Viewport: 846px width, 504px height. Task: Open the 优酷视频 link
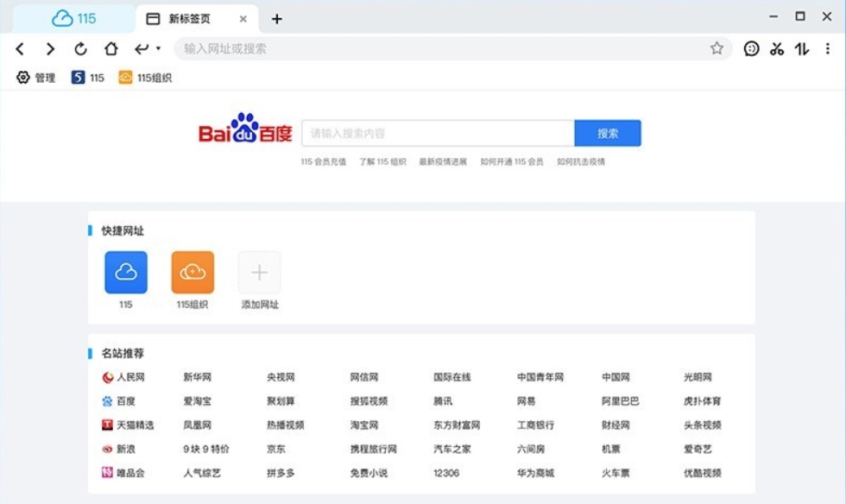pyautogui.click(x=702, y=473)
